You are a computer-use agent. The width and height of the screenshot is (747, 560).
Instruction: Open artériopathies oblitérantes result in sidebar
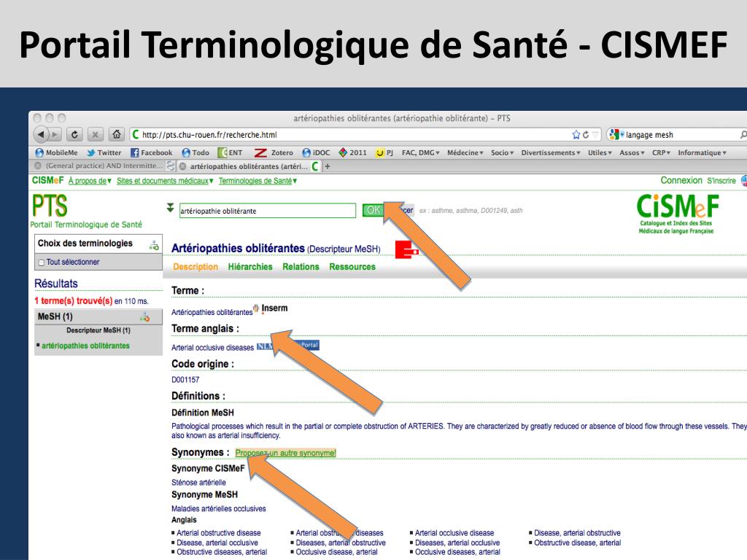pos(85,346)
